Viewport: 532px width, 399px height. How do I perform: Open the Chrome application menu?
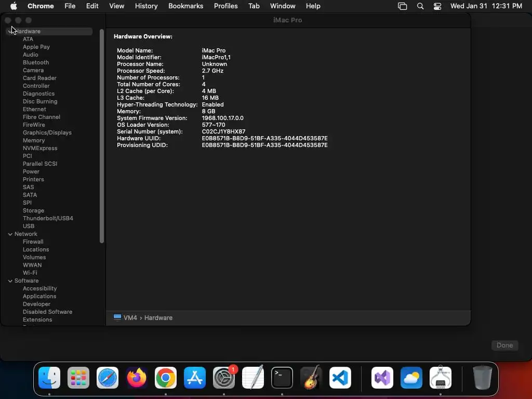pyautogui.click(x=41, y=6)
